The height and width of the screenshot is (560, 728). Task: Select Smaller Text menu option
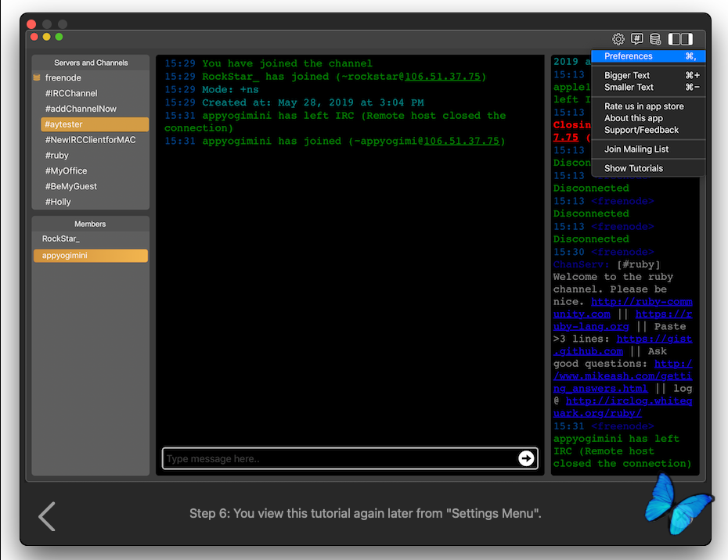click(629, 88)
